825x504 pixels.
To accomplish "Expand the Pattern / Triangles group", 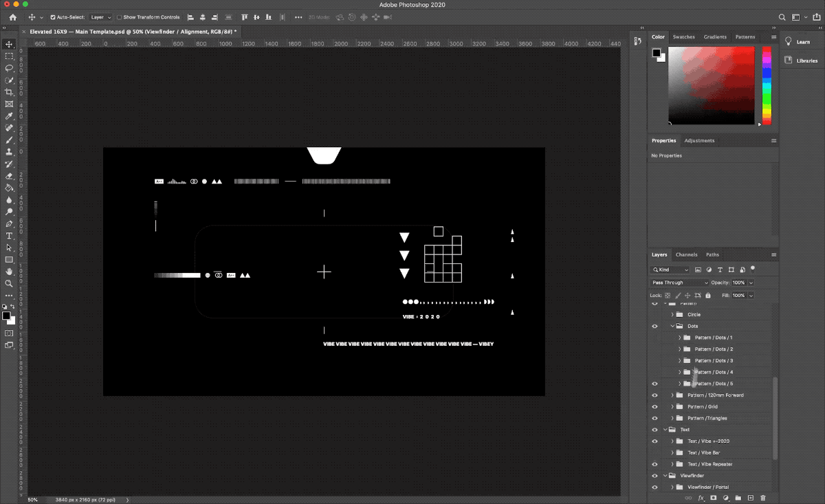I will [x=672, y=418].
